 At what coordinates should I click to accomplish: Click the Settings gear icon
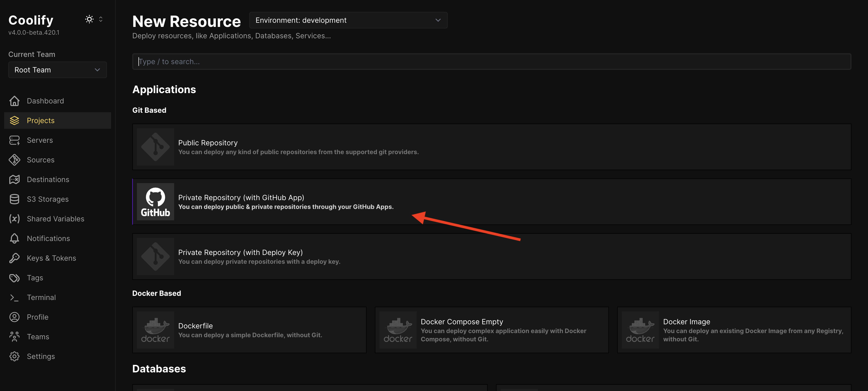point(14,356)
